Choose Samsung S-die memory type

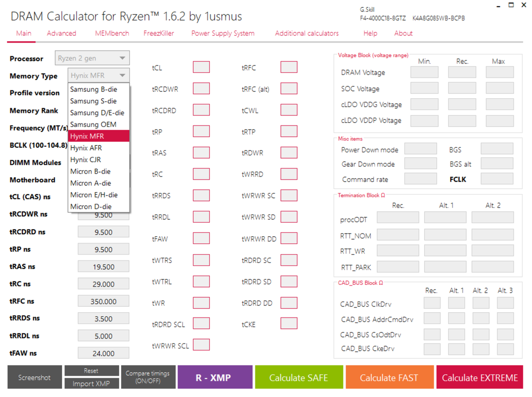coord(99,101)
